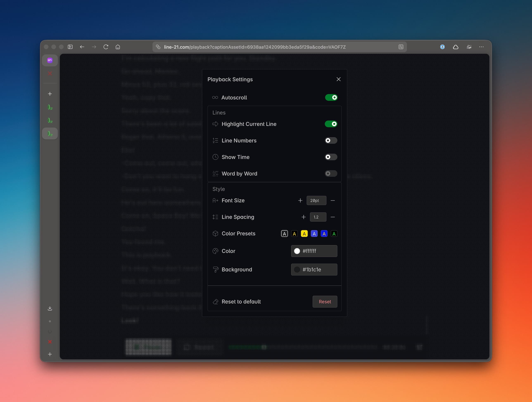Image resolution: width=532 pixels, height=402 pixels.
Task: Reload the page in browser toolbar
Action: [106, 47]
